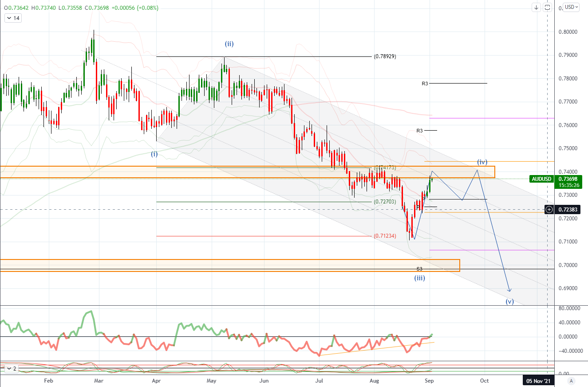Open the USD currency dropdown
The width and height of the screenshot is (588, 387).
coord(571,7)
